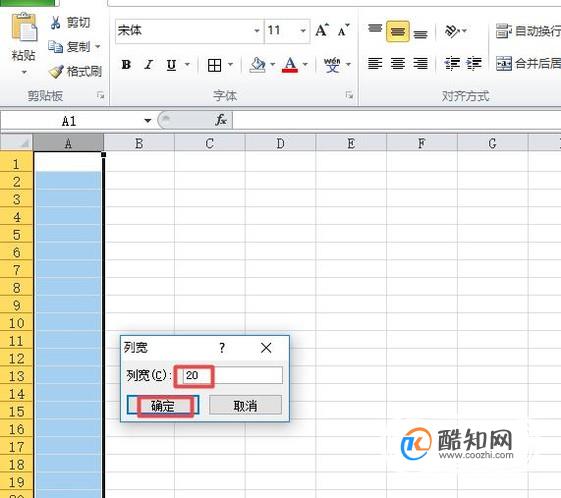Click the Increase Font Size icon
The width and height of the screenshot is (561, 498).
tap(322, 30)
